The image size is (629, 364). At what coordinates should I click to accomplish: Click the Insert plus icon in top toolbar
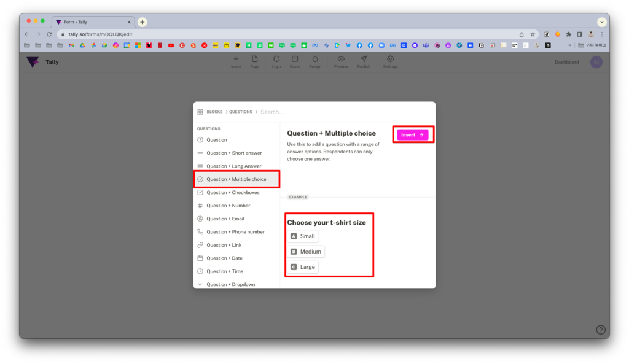click(x=236, y=60)
